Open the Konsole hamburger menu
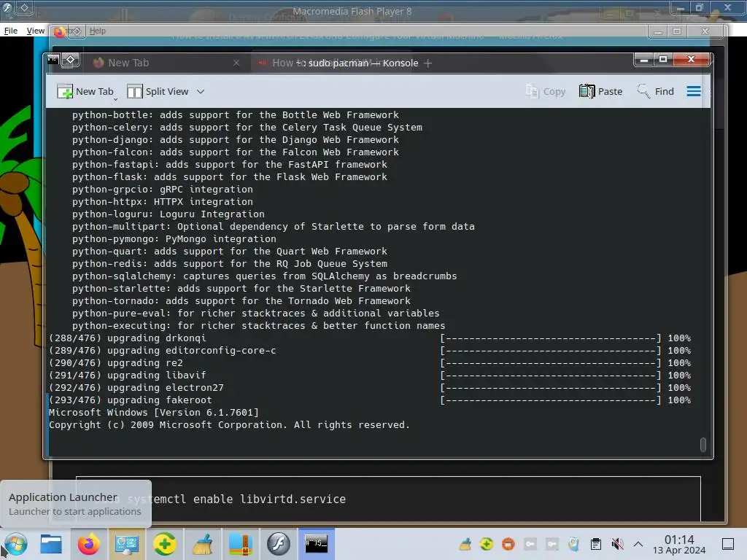This screenshot has width=747, height=560. 694,91
